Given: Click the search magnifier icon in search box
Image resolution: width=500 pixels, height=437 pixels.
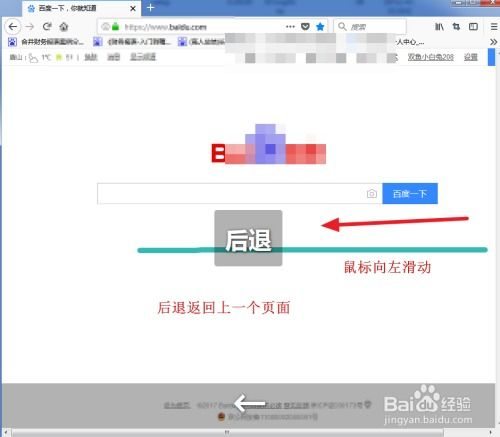Looking at the screenshot, I should pyautogui.click(x=342, y=27).
